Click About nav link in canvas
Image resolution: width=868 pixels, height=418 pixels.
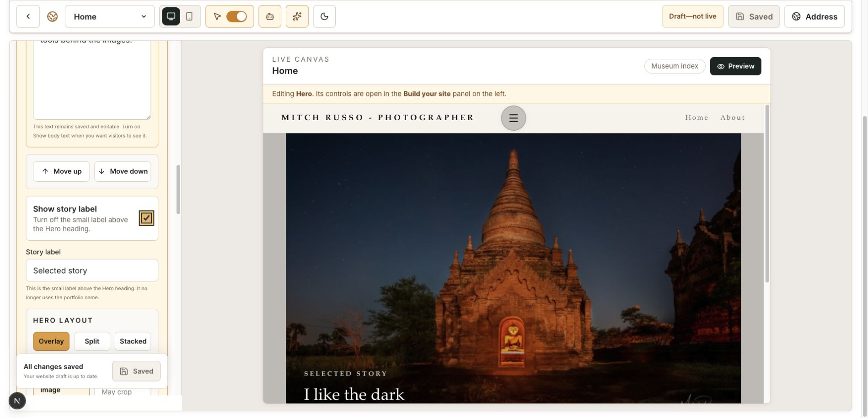click(733, 118)
